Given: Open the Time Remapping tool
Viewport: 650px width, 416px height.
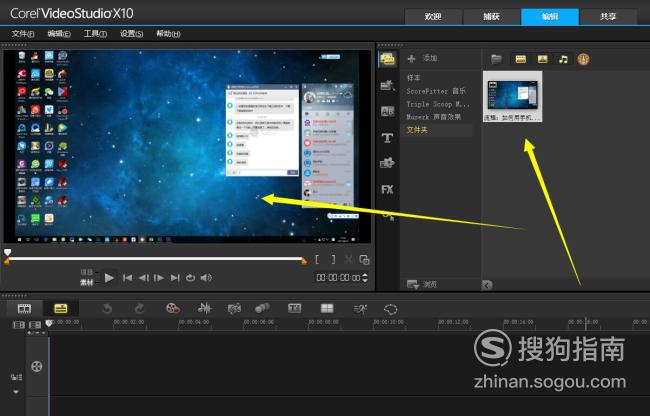Looking at the screenshot, I should point(360,309).
